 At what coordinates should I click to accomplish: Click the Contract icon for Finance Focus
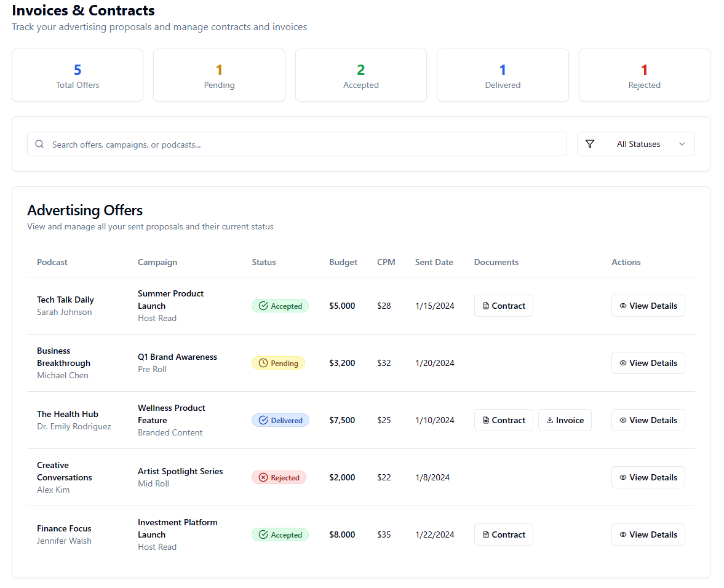coord(485,534)
